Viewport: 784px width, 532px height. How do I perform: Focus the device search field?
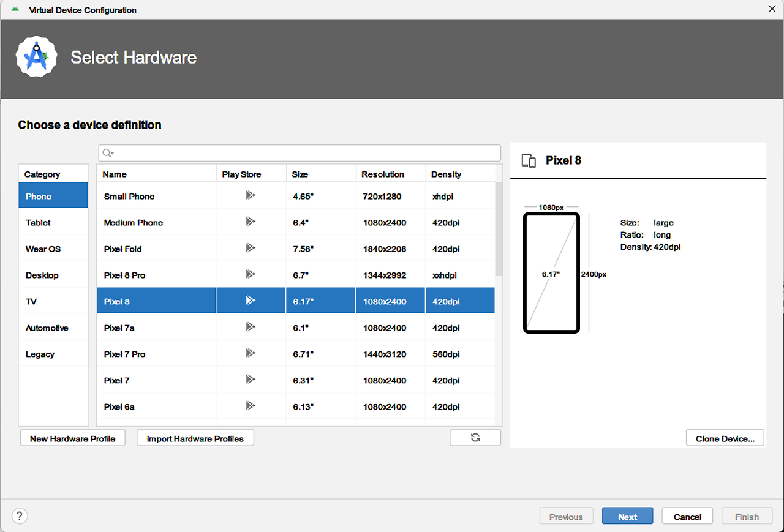tap(300, 153)
